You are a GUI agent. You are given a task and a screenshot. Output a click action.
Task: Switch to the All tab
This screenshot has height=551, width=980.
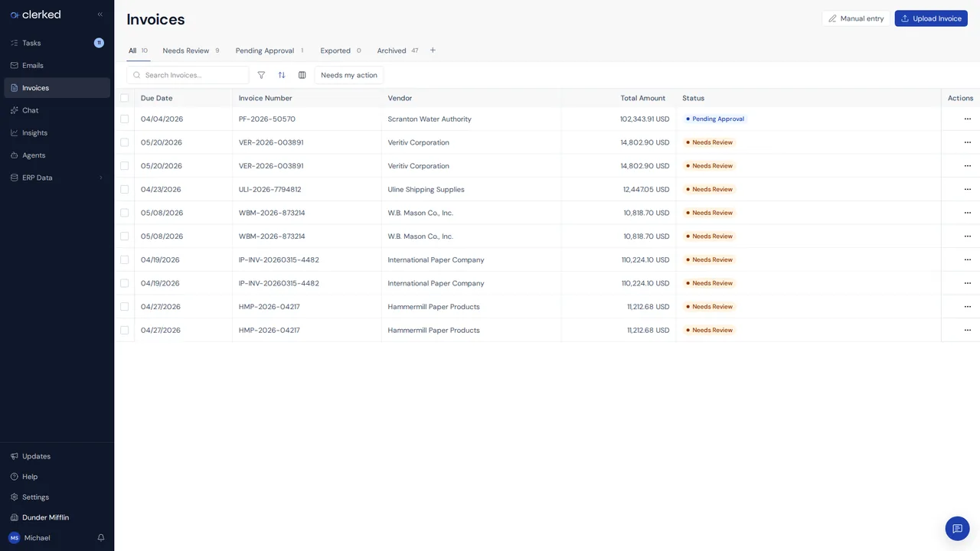[138, 51]
